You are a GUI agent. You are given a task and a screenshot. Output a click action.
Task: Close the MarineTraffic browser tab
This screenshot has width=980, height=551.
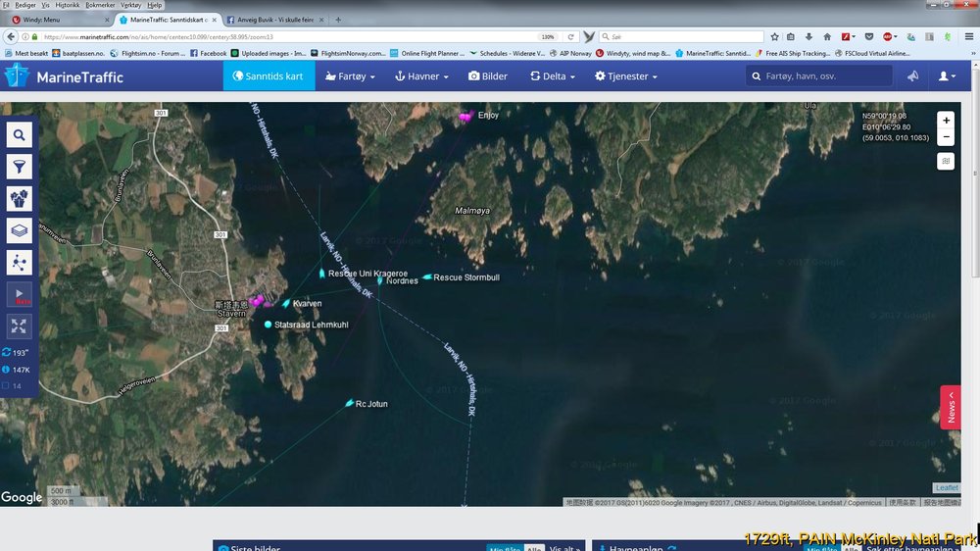click(x=215, y=20)
